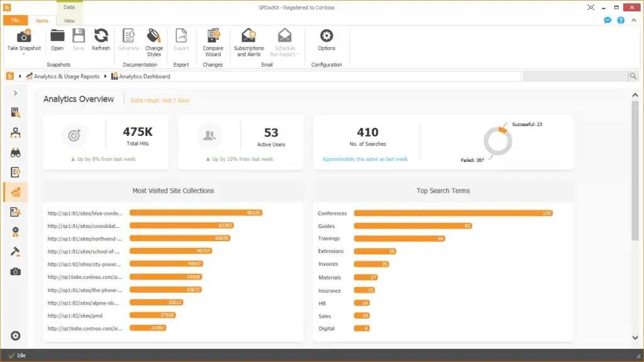This screenshot has height=362, width=644.
Task: Switch to the View ribbon tab
Action: point(69,21)
